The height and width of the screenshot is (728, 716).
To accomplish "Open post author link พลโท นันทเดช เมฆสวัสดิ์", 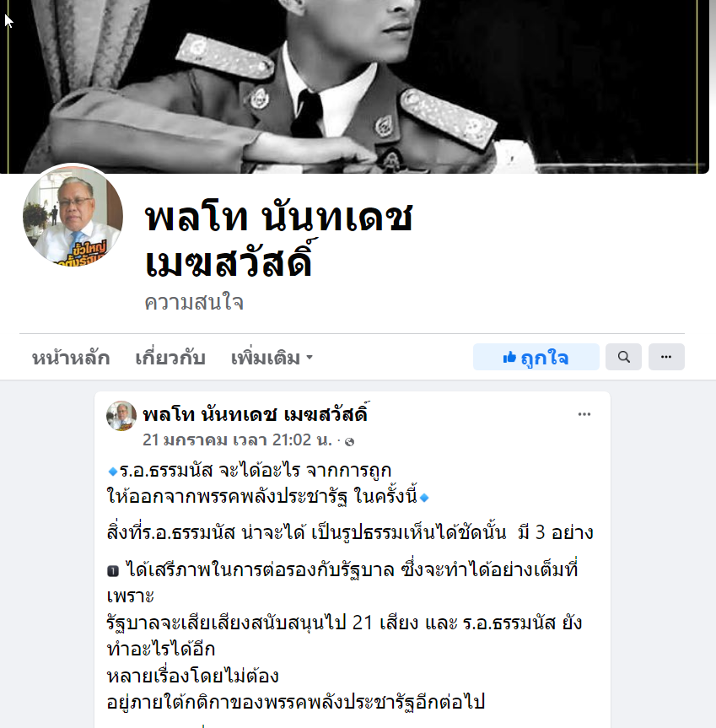I will (256, 414).
